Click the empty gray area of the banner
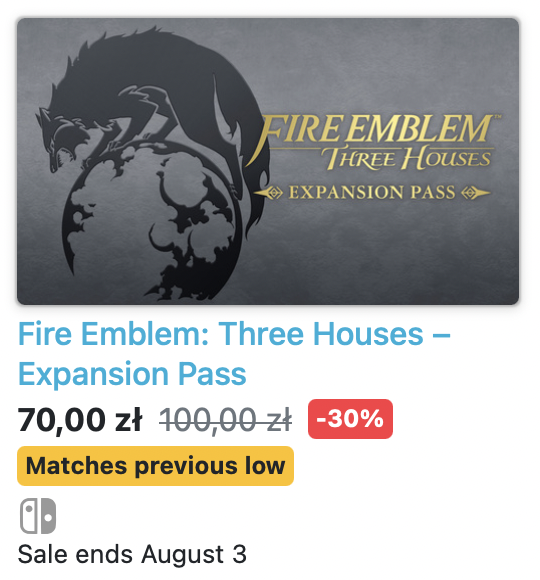The width and height of the screenshot is (540, 580). click(388, 252)
